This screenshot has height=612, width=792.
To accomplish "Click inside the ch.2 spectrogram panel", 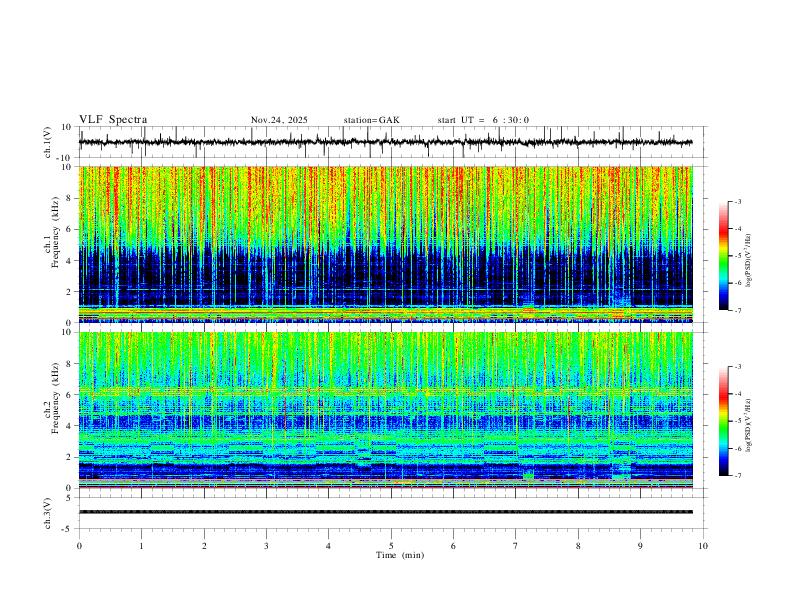I will (x=385, y=410).
